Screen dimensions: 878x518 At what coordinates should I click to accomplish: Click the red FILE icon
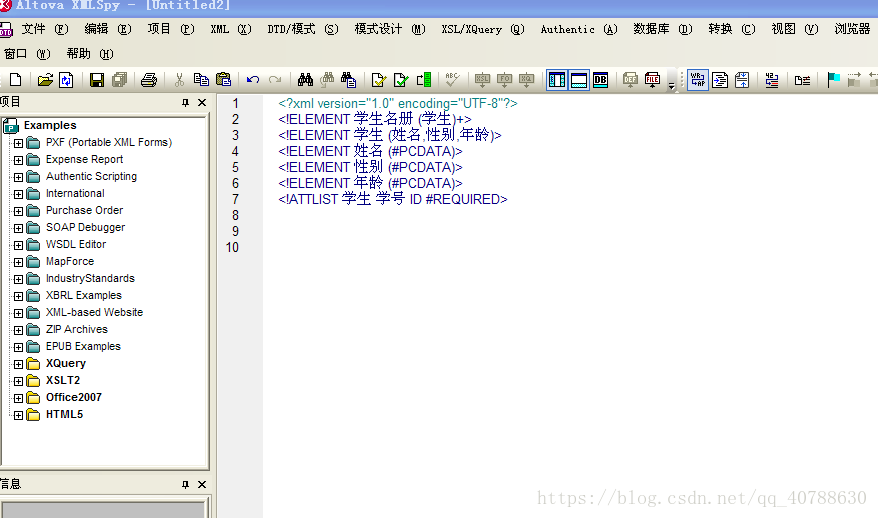652,80
